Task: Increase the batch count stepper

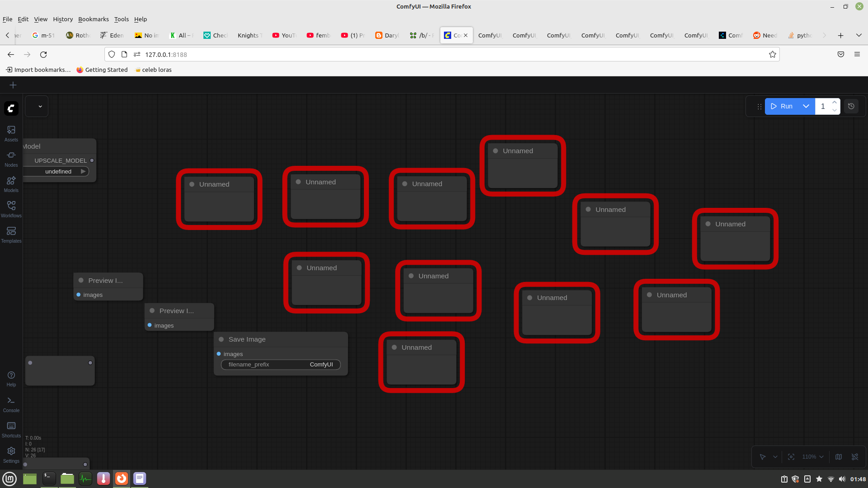Action: [x=835, y=103]
